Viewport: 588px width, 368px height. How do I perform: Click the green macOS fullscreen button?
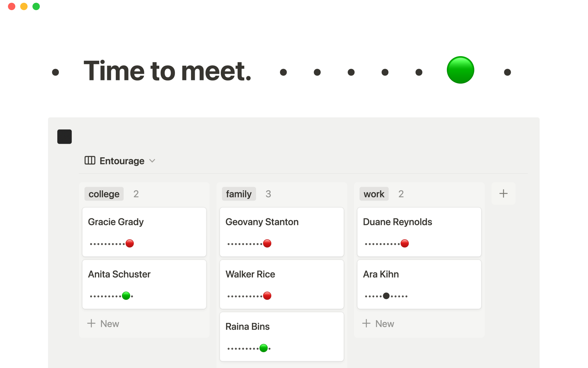36,6
